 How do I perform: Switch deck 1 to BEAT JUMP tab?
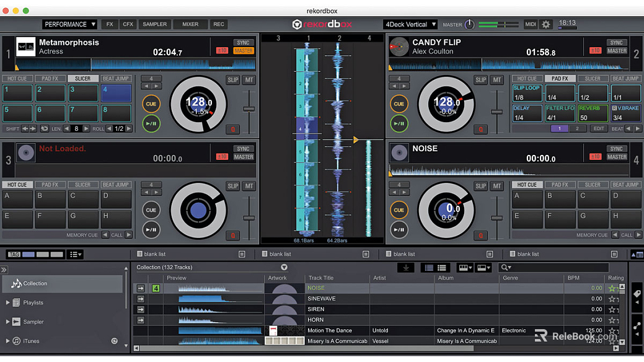[115, 79]
